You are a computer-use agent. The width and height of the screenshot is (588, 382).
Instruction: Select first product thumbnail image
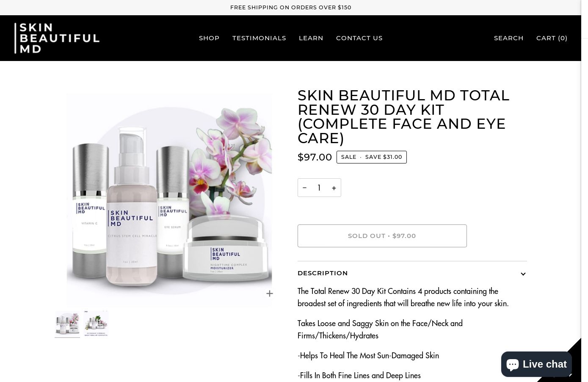[x=67, y=324]
